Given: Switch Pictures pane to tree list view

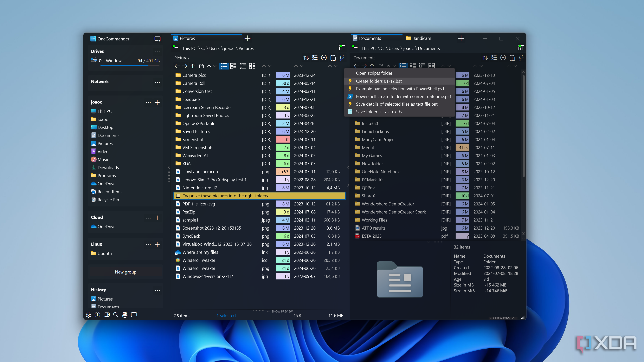Looking at the screenshot, I should tap(243, 66).
